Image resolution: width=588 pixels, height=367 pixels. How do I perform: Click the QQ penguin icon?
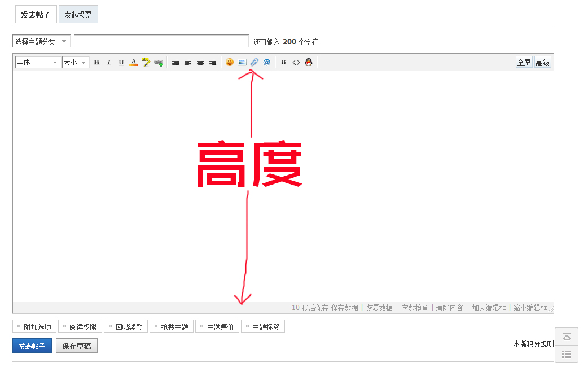pyautogui.click(x=308, y=62)
